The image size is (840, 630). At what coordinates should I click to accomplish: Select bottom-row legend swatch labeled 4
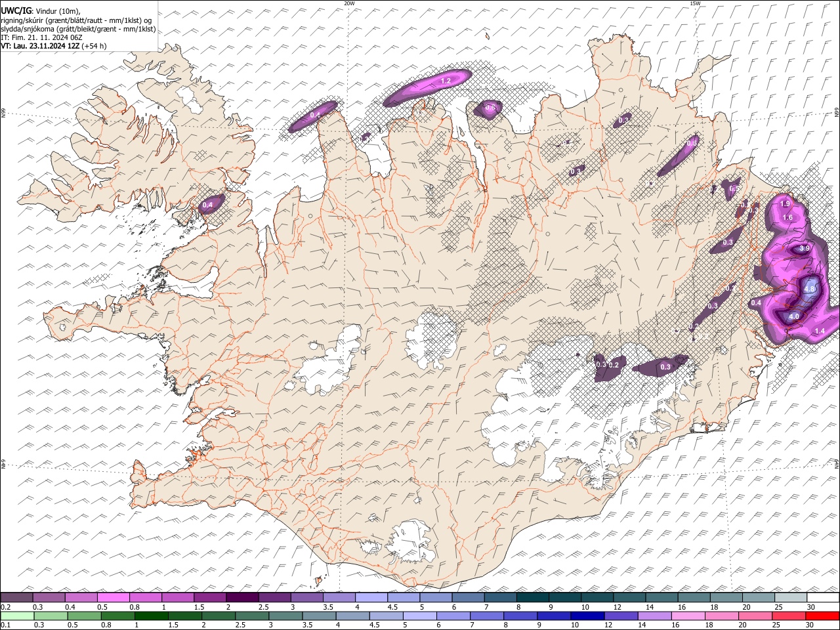pos(352,616)
